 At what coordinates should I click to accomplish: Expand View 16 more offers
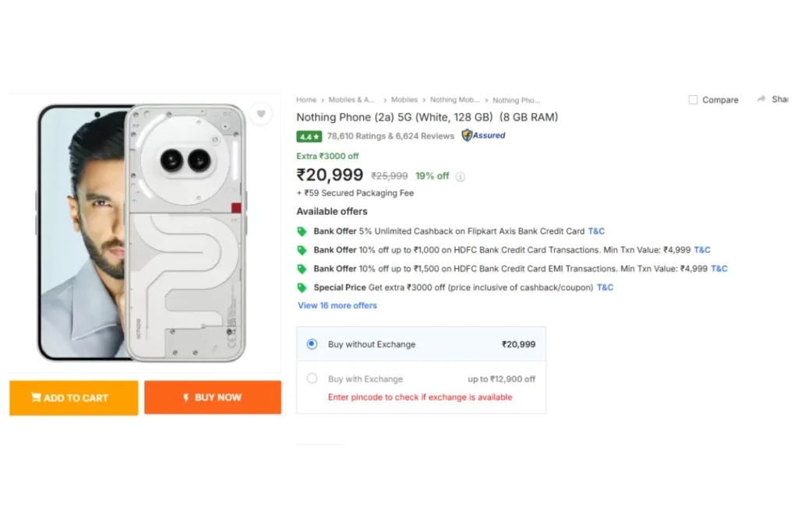(337, 305)
